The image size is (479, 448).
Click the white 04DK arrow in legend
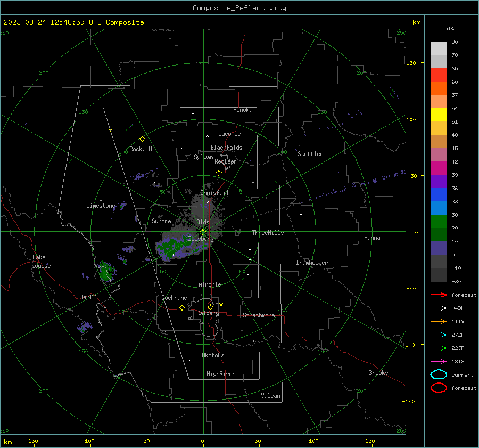pyautogui.click(x=439, y=308)
